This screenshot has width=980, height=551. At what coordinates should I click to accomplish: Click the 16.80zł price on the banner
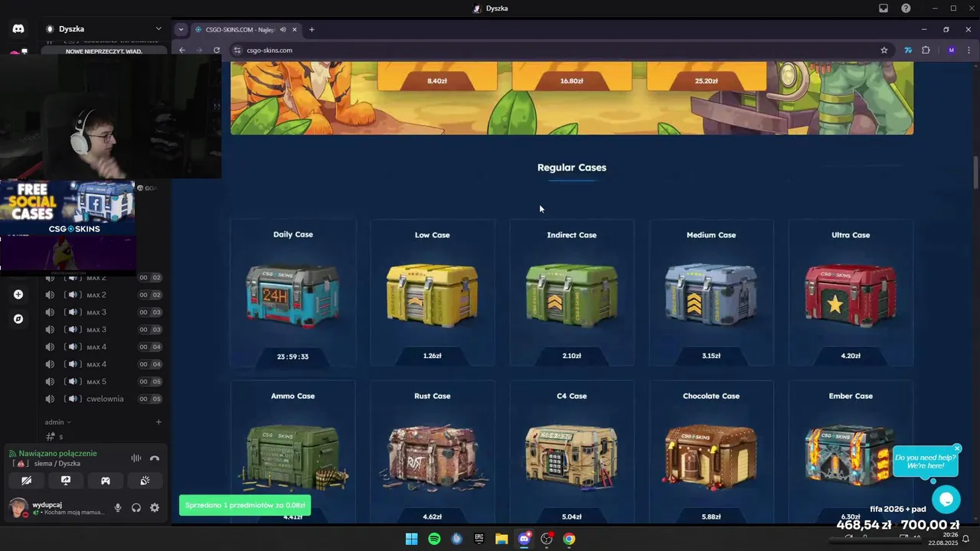(x=572, y=80)
